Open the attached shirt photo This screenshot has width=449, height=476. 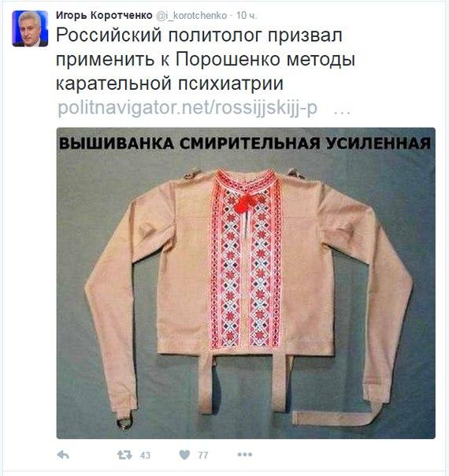click(246, 283)
